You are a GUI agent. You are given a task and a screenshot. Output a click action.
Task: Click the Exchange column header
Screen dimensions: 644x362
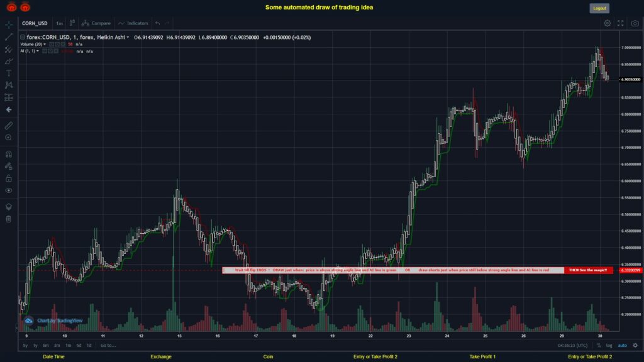click(x=161, y=357)
